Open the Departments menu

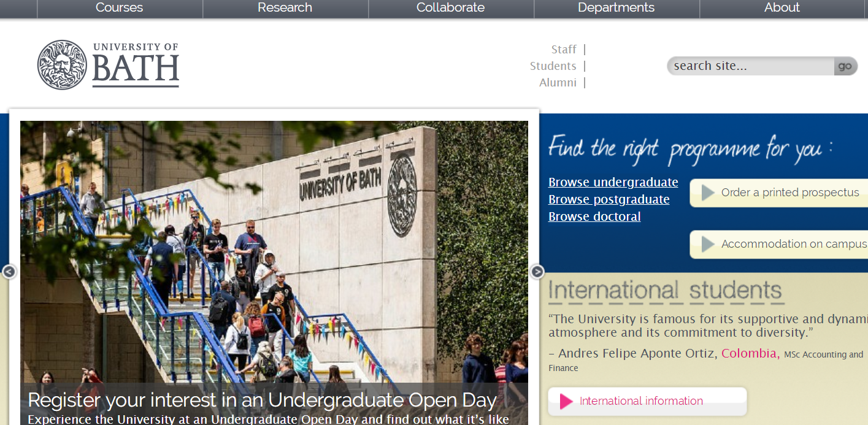(616, 8)
